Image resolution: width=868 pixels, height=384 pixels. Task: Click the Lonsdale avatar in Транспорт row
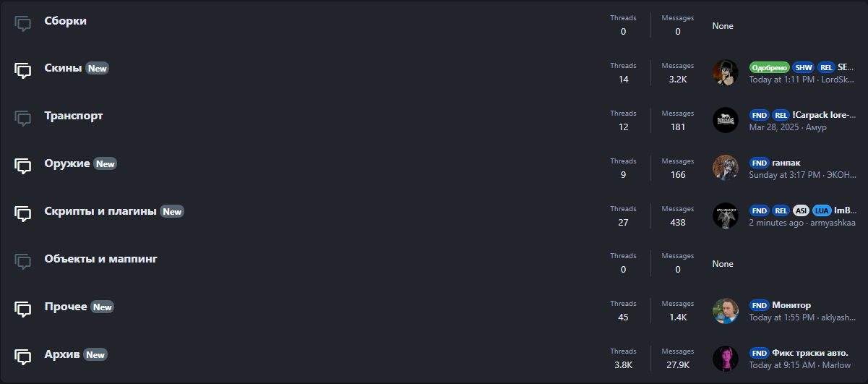click(726, 120)
